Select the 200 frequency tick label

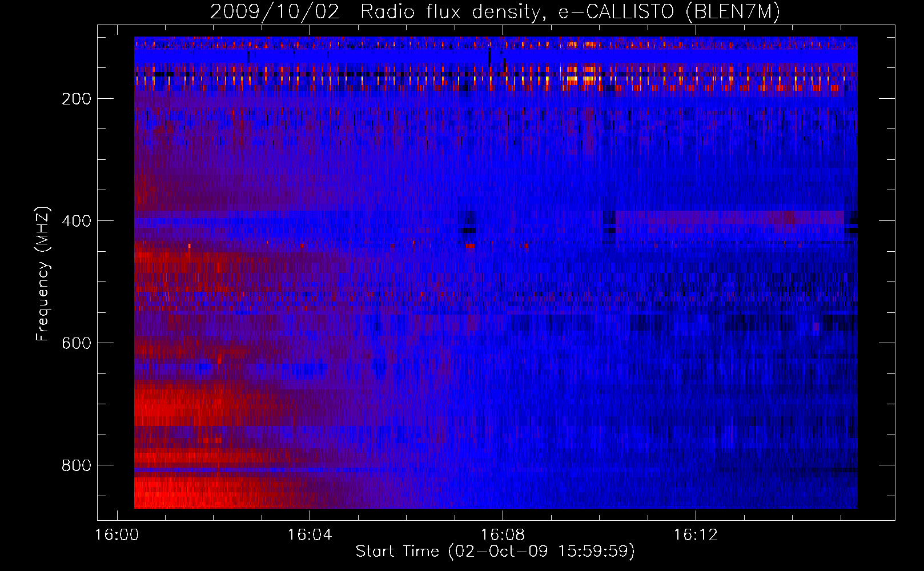pos(77,99)
